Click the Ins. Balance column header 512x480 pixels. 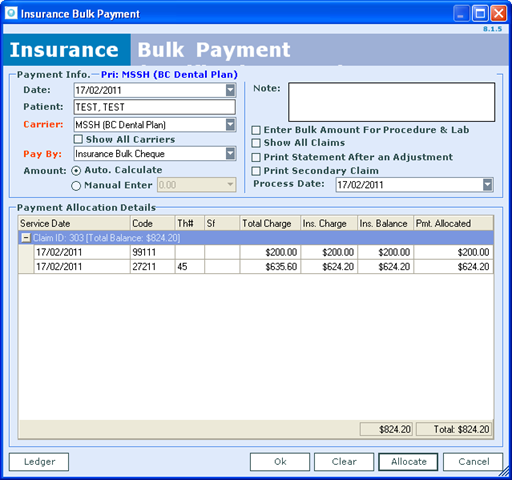click(x=386, y=223)
